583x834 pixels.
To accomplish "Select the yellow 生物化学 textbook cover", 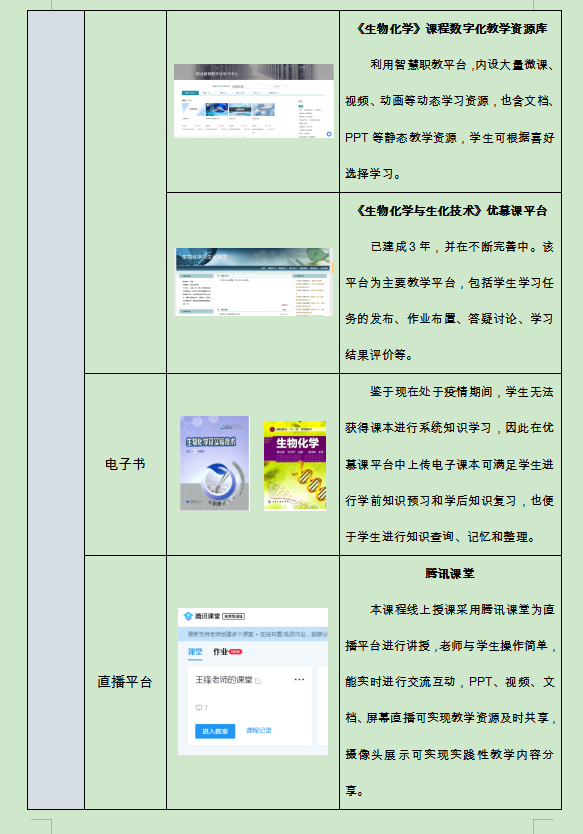I will pyautogui.click(x=295, y=466).
